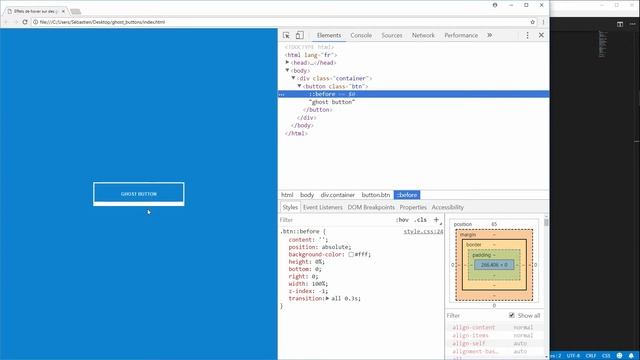Screen dimensions: 640x360
Task: Select body in the breadcrumb bar
Action: pos(307,195)
